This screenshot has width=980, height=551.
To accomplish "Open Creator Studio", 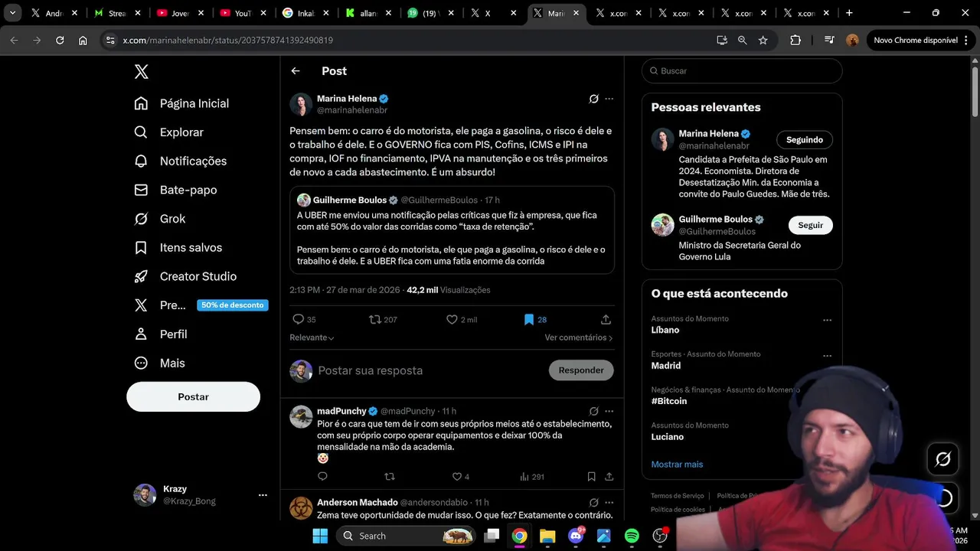I will 185,276.
